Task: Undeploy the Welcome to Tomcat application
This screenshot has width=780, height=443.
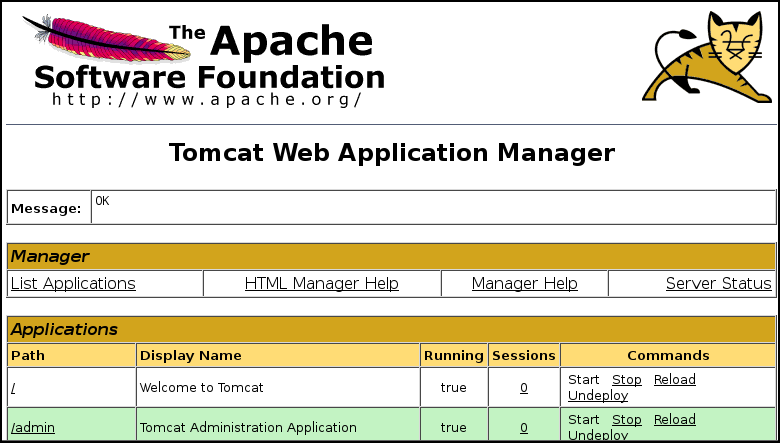Action: click(x=598, y=396)
